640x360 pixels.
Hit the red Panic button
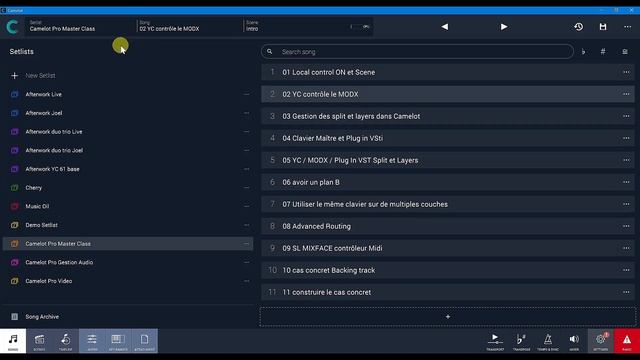click(x=627, y=341)
